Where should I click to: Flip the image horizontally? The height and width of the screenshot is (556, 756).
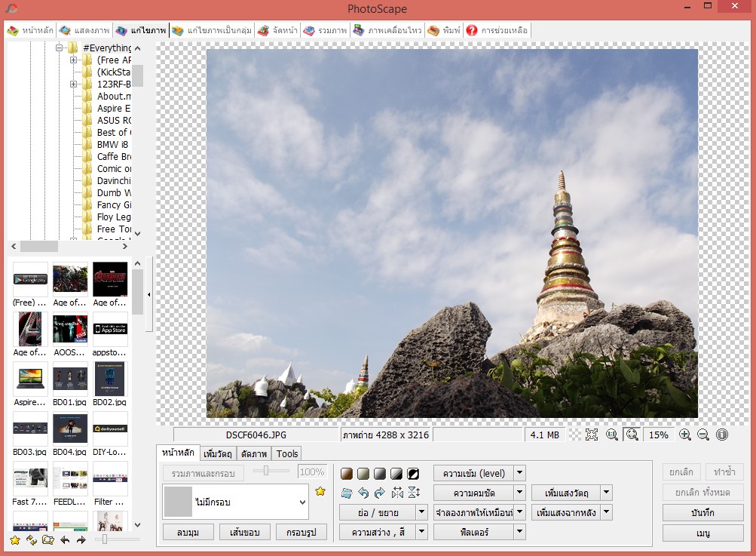tap(397, 493)
